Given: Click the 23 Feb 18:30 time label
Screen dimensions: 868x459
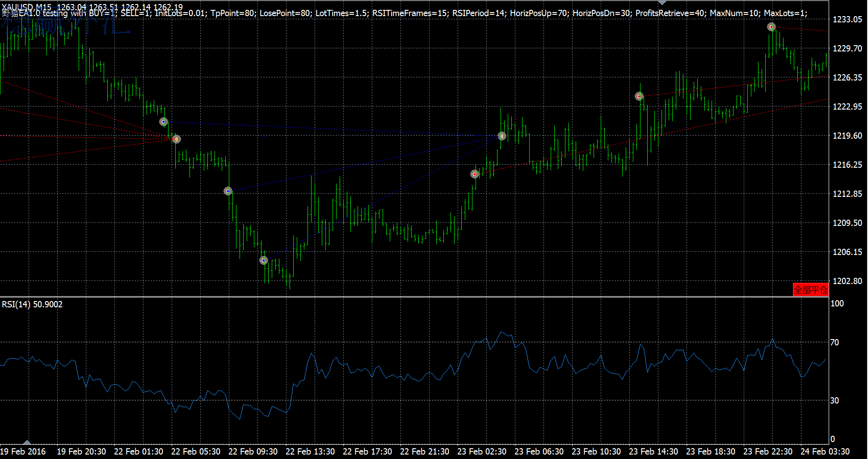Looking at the screenshot, I should pyautogui.click(x=711, y=451).
